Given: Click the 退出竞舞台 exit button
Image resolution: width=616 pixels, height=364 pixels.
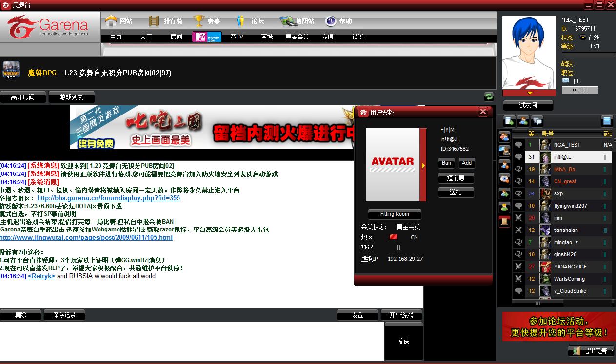Looking at the screenshot, I should pos(591,351).
